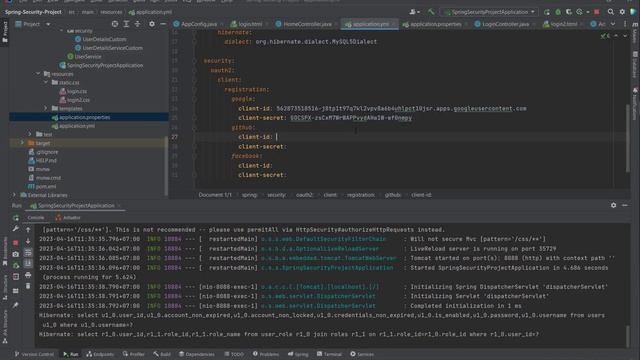Open the user account icon in toolbar

[x=414, y=12]
